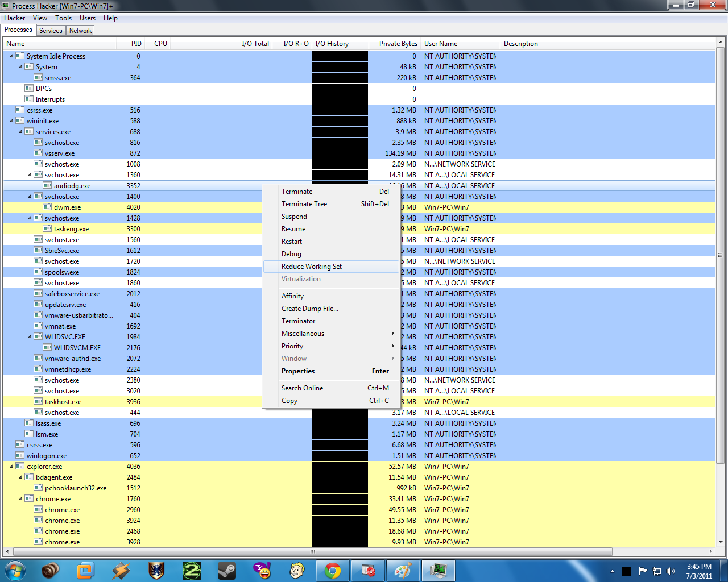Click Process Hacker taskbar button

pyautogui.click(x=439, y=570)
